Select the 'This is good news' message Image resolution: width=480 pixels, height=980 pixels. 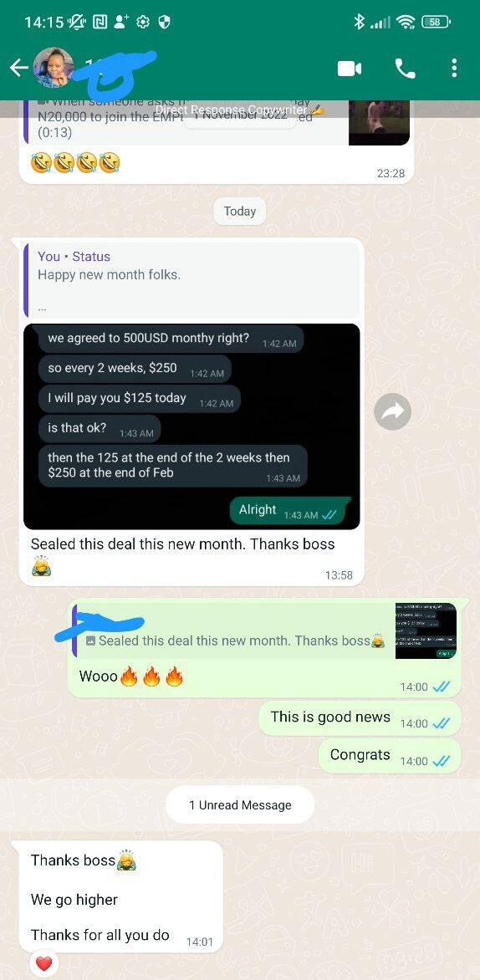[360, 718]
